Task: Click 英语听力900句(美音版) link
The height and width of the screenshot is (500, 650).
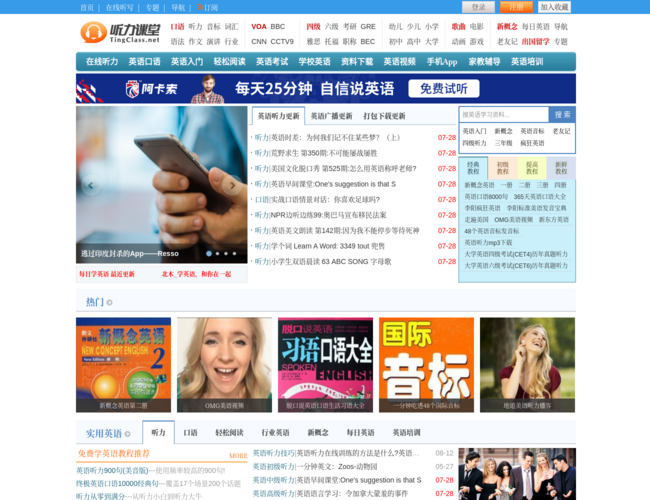Action: point(112,471)
